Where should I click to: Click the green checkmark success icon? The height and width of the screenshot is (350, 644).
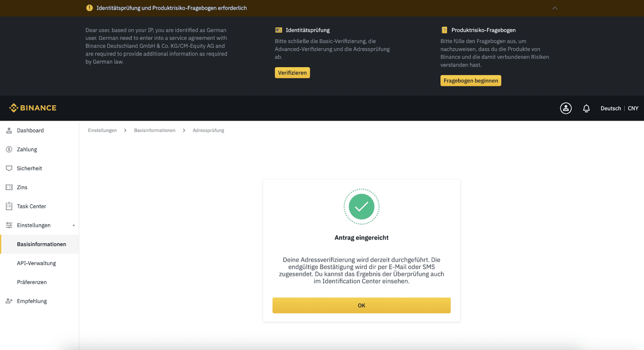point(362,206)
